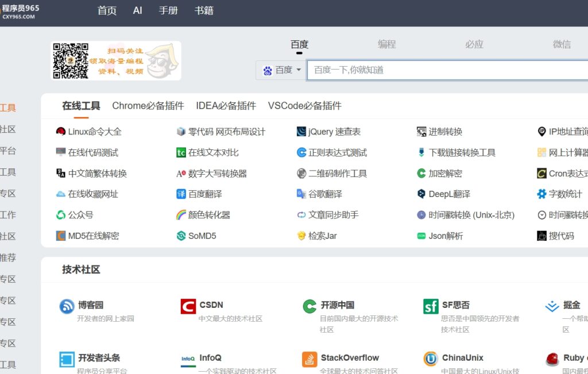The image size is (588, 374).
Task: Click the SoMD5 green shield icon
Action: (181, 236)
